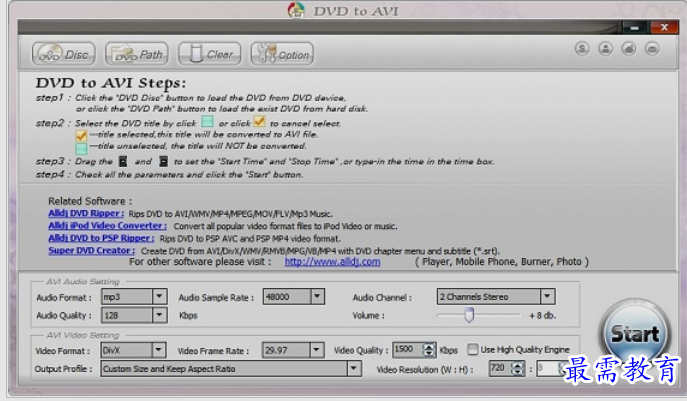This screenshot has height=401, width=687.
Task: Click the user registration icon
Action: pyautogui.click(x=606, y=48)
